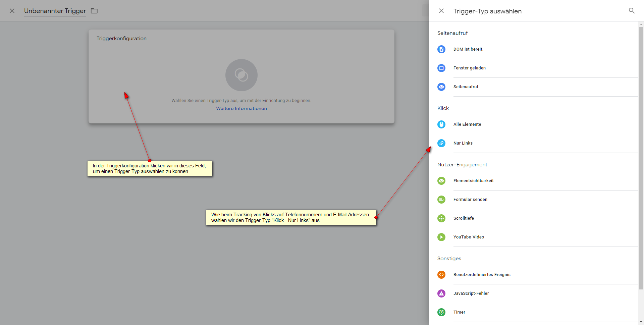The image size is (644, 325).
Task: Open search in trigger type panel
Action: (632, 11)
